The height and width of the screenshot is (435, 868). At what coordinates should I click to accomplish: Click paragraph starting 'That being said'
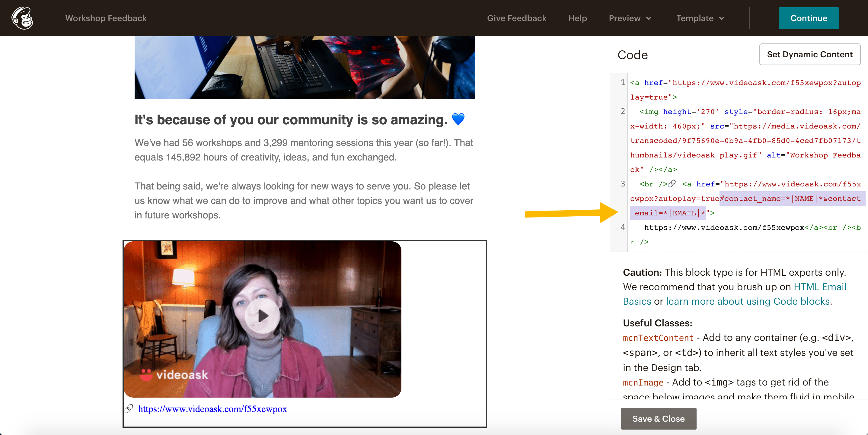coord(304,201)
